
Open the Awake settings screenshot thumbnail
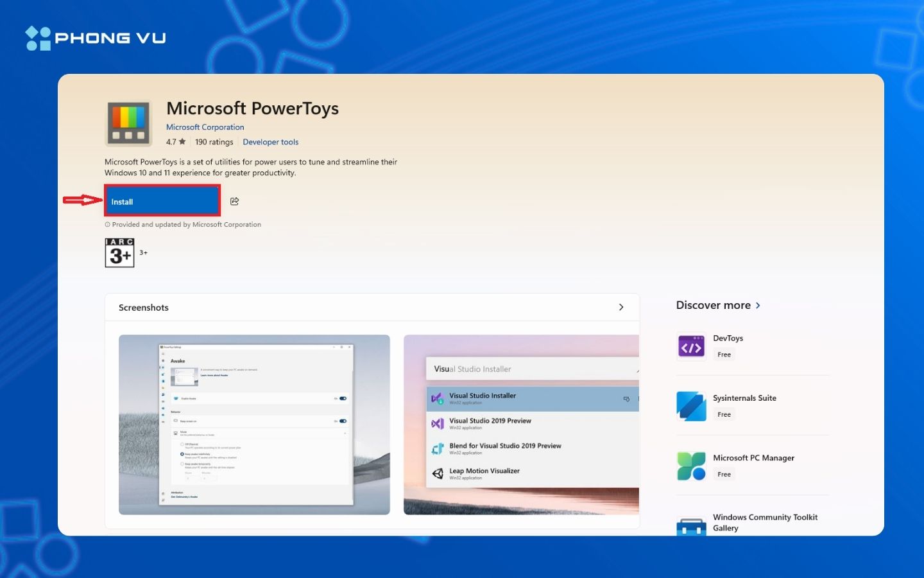[x=254, y=425]
